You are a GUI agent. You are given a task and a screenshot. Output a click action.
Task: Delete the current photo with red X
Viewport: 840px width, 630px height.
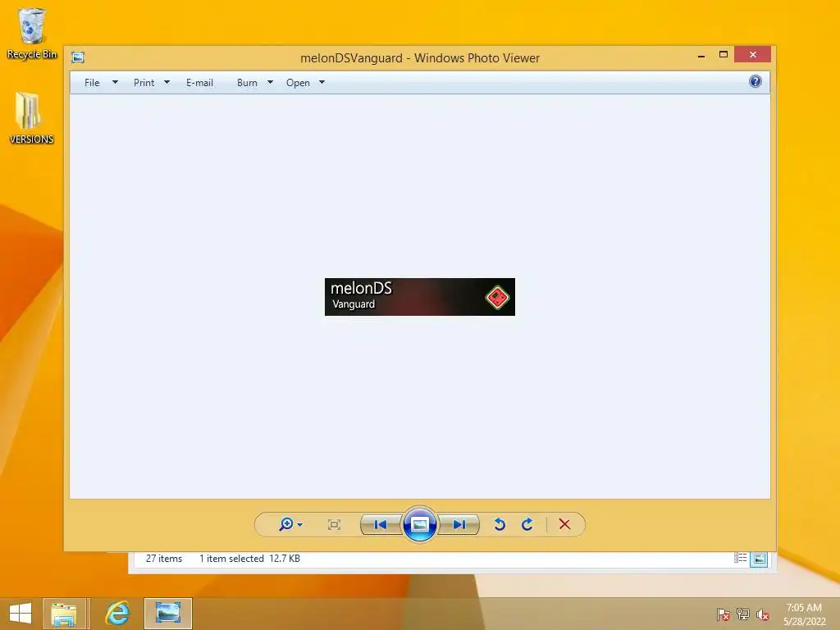coord(564,524)
